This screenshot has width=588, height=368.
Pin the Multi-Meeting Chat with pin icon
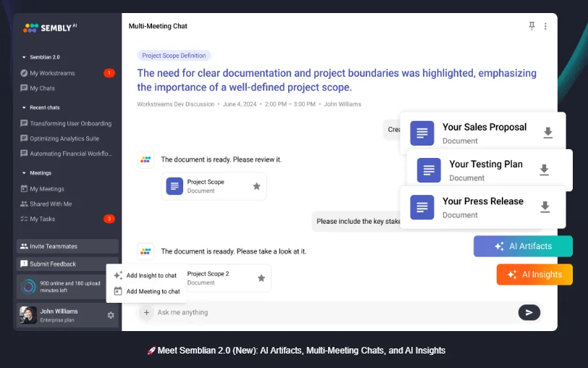(x=532, y=26)
